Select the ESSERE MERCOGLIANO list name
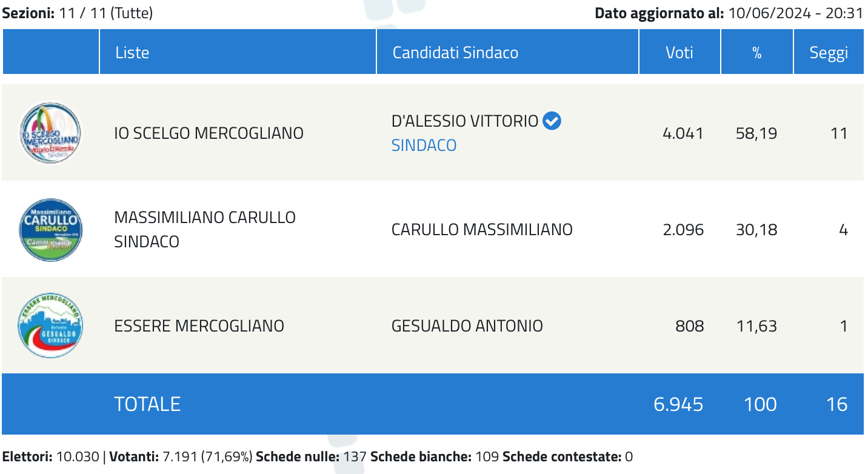 coord(199,326)
